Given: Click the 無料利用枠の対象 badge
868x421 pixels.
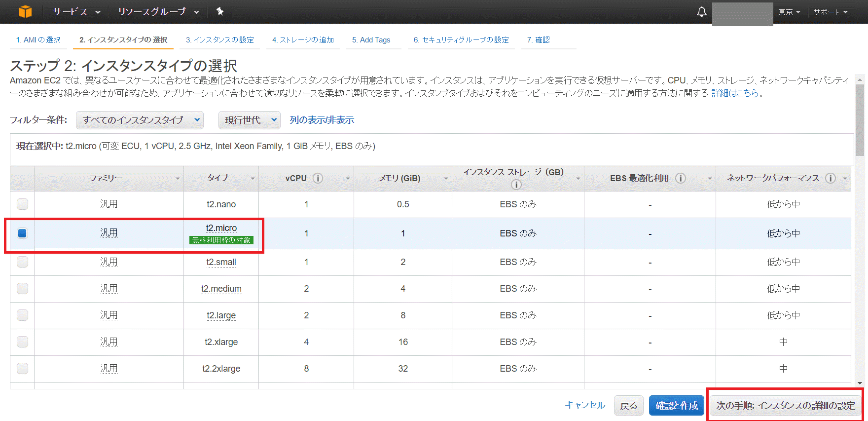Looking at the screenshot, I should click(x=221, y=240).
